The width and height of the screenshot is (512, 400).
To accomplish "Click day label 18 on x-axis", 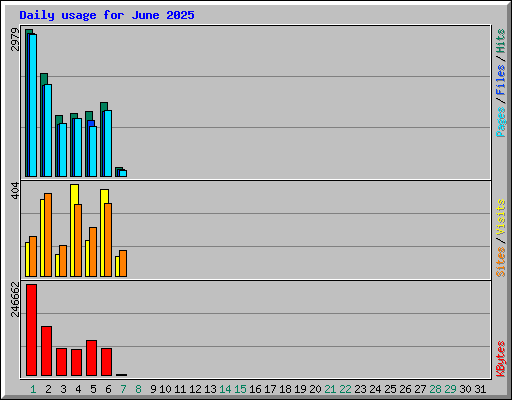I will 285,389.
